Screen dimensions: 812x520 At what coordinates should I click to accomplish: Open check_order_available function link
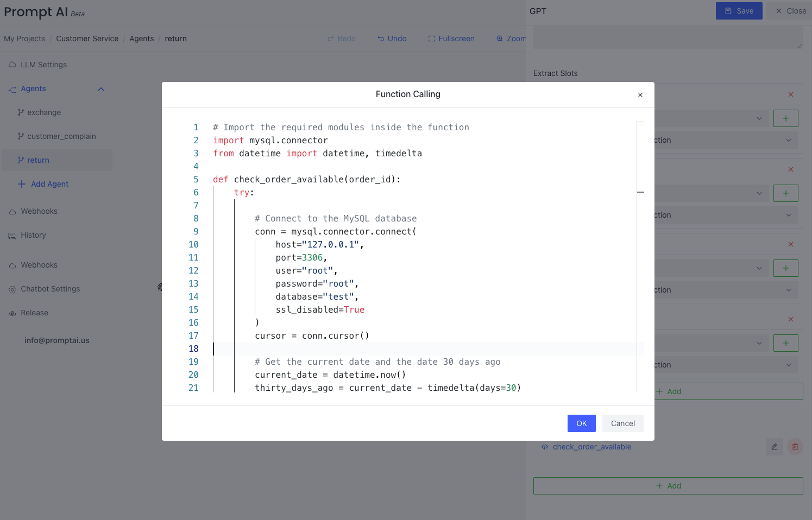point(591,447)
